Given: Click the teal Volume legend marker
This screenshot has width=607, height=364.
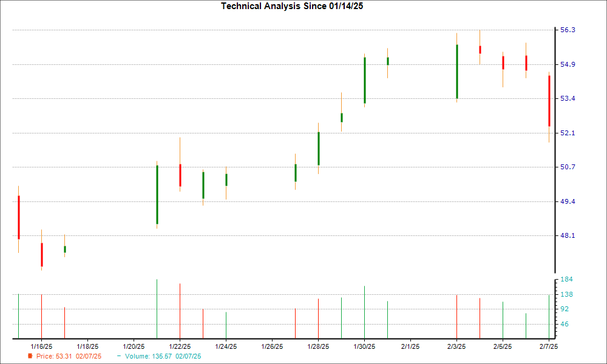Looking at the screenshot, I should coord(119,356).
